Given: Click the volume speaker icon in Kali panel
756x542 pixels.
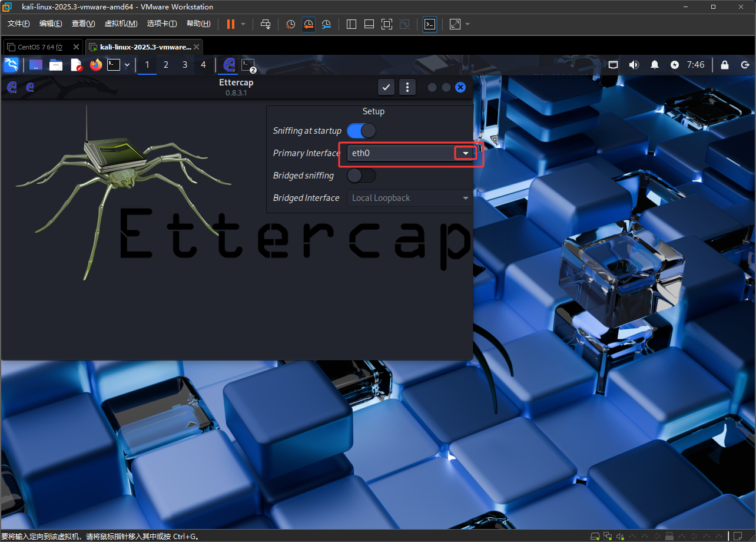Looking at the screenshot, I should 634,65.
